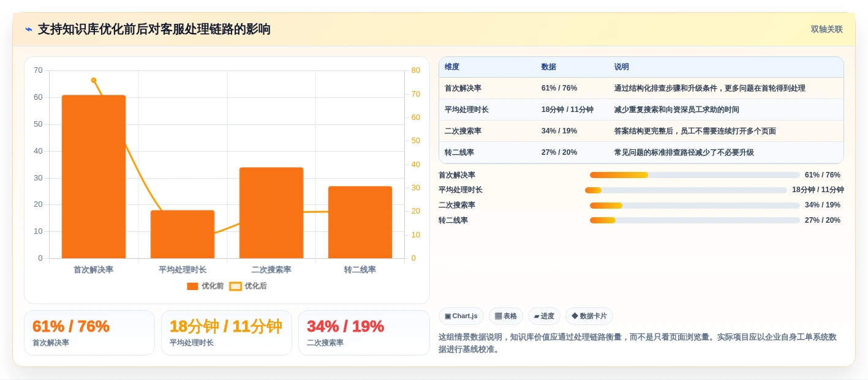Open the 34% / 19% data card
The height and width of the screenshot is (380, 868).
(364, 333)
